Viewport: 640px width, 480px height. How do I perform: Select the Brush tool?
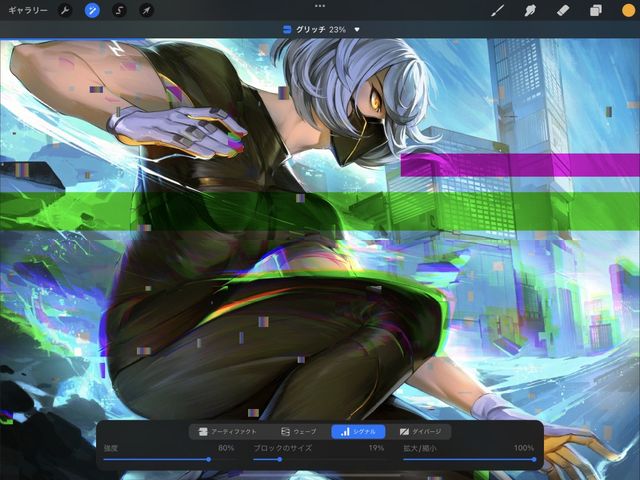[x=497, y=10]
